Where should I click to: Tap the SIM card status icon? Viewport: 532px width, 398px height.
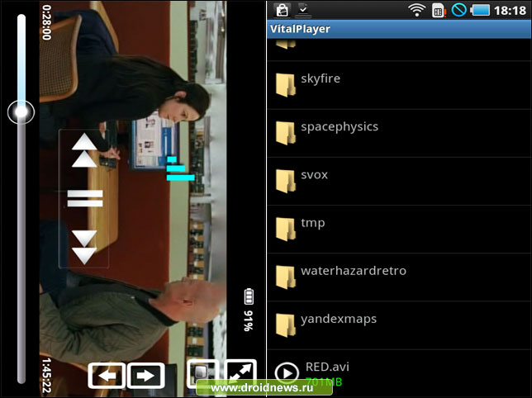439,11
